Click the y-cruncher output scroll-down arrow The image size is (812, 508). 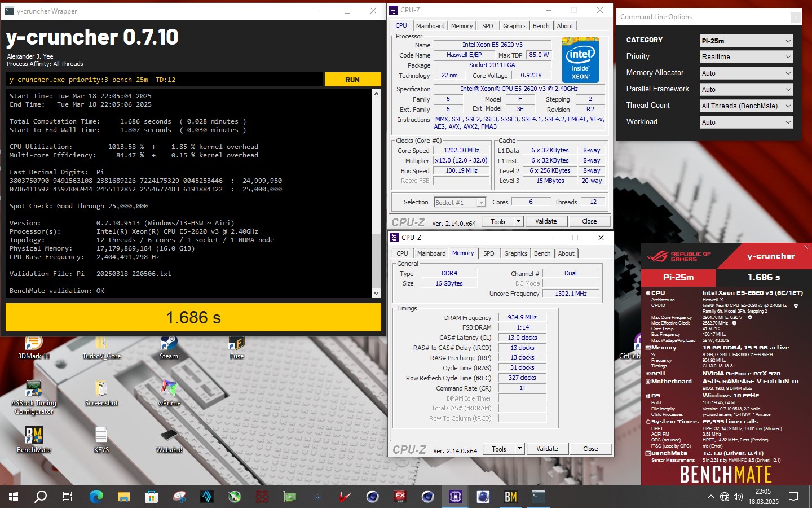pyautogui.click(x=376, y=293)
